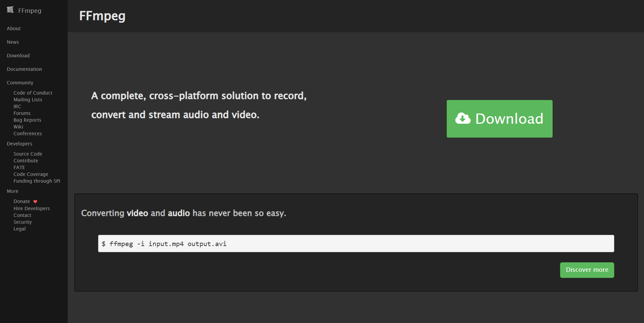Go to the News section
Screen dimensions: 644x323
coord(13,42)
